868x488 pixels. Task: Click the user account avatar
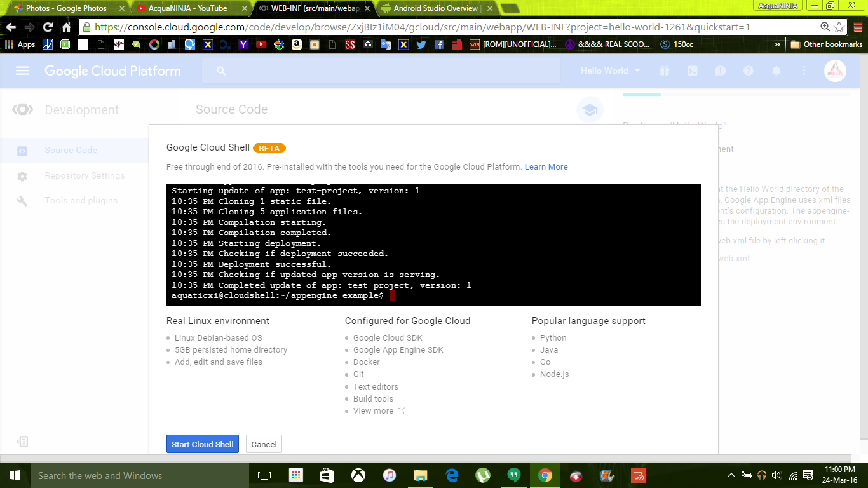(835, 71)
